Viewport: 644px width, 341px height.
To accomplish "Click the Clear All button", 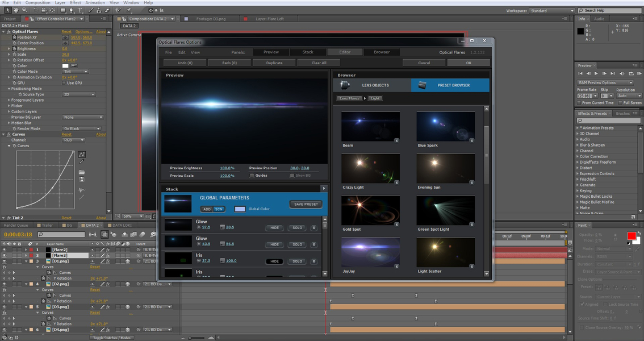I will click(x=319, y=63).
